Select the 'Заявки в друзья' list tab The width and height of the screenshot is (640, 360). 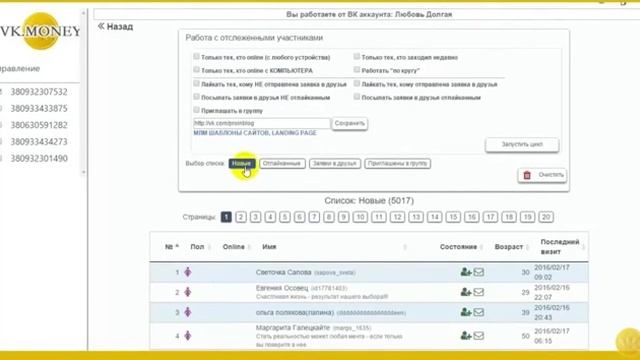point(335,164)
